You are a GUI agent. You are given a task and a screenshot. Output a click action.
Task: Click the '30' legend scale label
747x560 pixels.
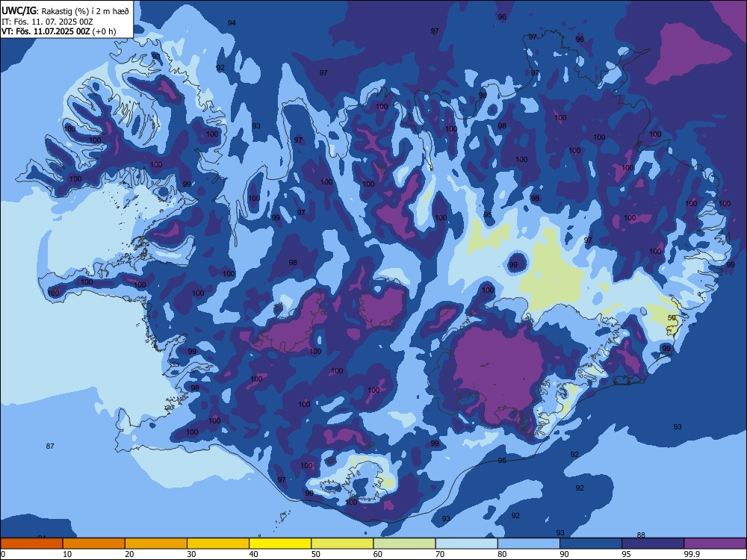coord(191,554)
